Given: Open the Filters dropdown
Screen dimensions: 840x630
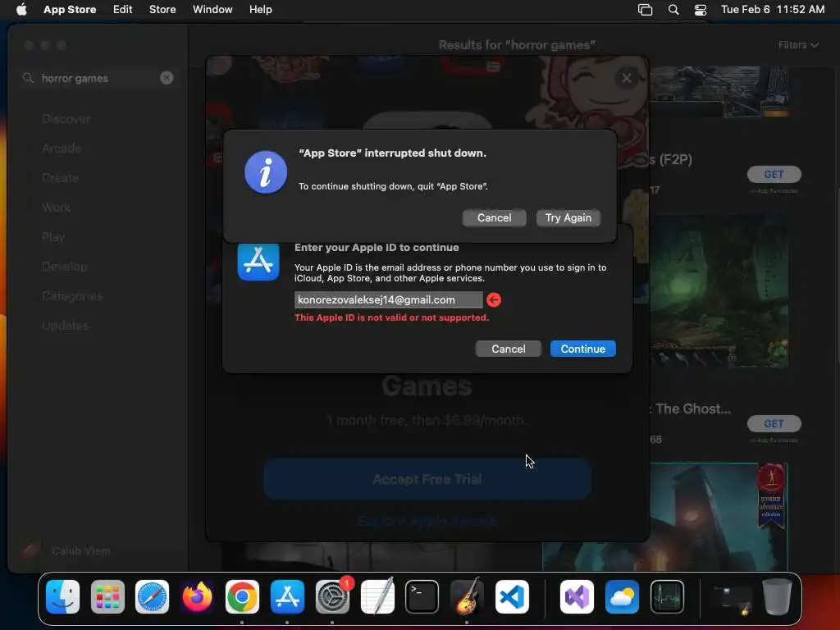Looking at the screenshot, I should click(797, 45).
